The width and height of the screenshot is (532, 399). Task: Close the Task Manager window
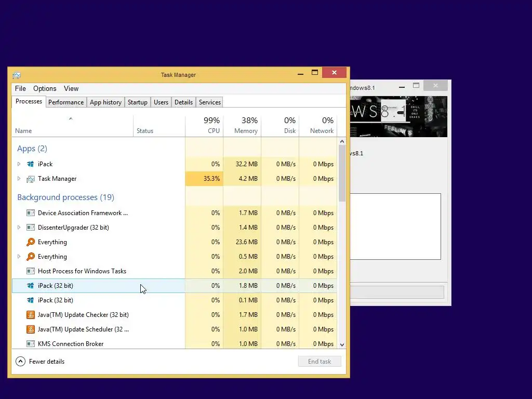334,73
